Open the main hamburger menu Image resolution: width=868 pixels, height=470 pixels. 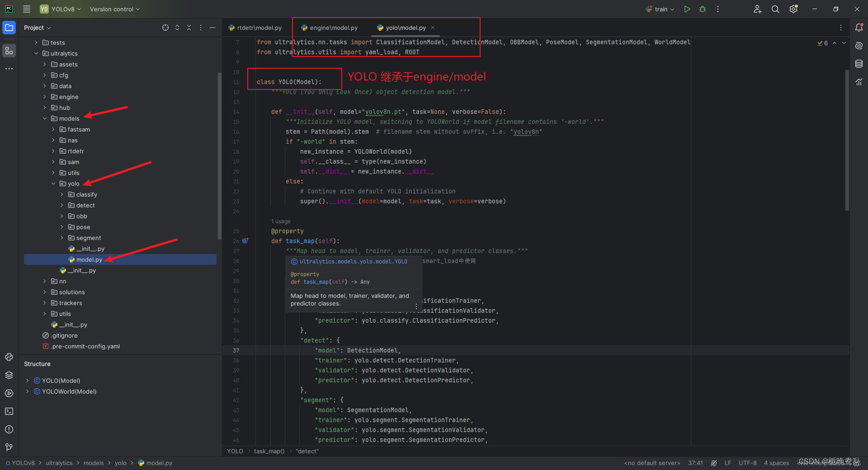click(27, 9)
